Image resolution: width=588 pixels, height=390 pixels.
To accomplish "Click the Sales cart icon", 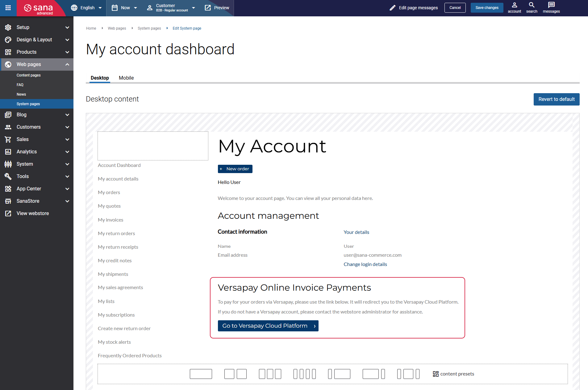I will 8,139.
